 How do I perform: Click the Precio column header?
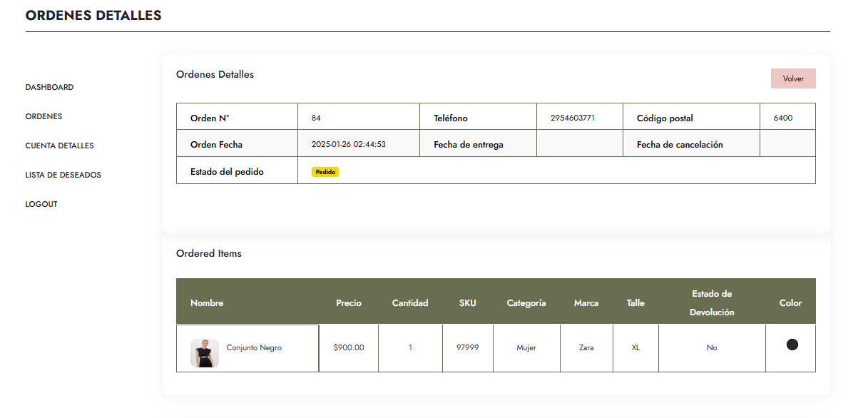349,303
